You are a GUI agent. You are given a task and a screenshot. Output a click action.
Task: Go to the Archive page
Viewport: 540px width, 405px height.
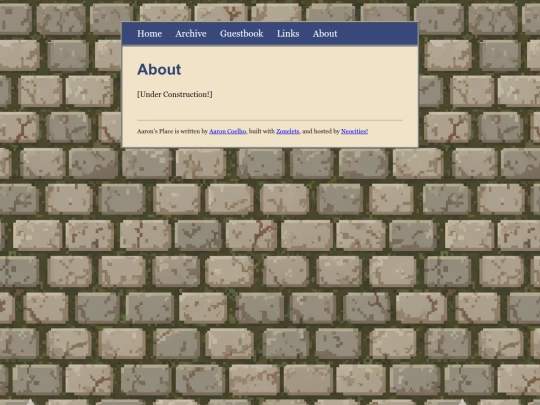click(x=191, y=34)
